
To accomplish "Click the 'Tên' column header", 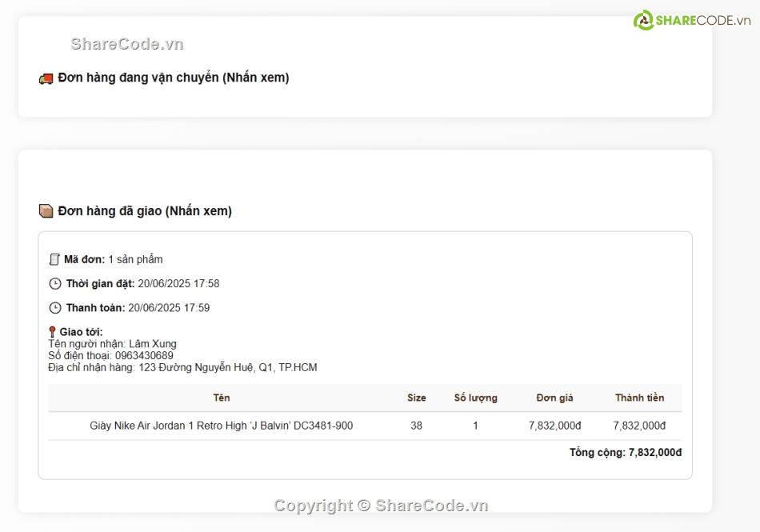I will click(x=222, y=398).
